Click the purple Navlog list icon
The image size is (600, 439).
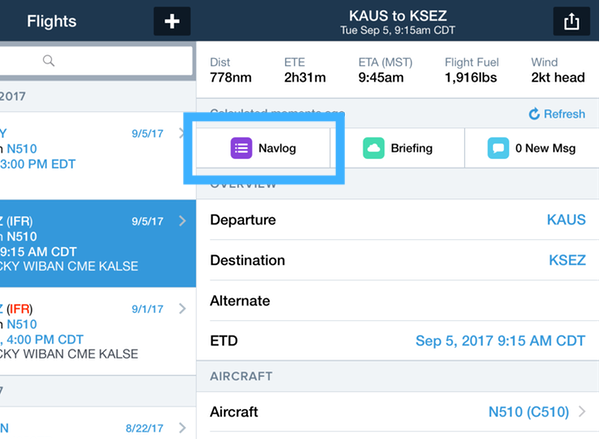[241, 148]
